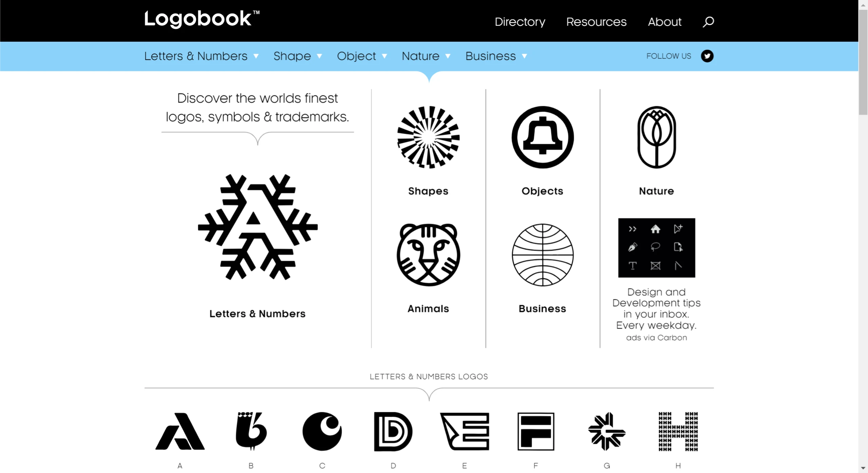Screen dimensions: 868x473
Task: Open the Directory menu item
Action: click(x=520, y=22)
